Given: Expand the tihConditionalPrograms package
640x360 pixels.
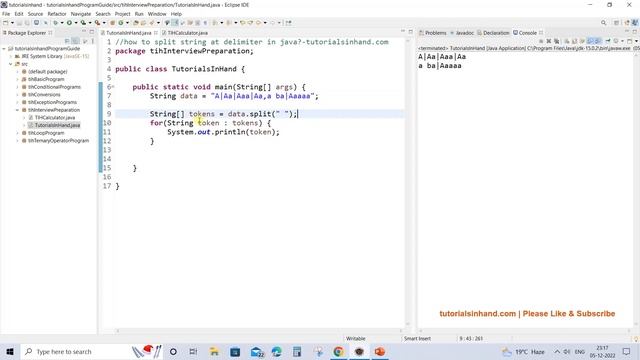Looking at the screenshot, I should coord(18,87).
